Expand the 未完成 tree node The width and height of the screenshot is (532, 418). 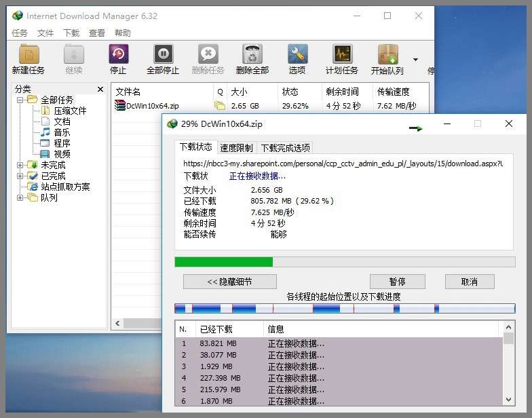(20, 166)
